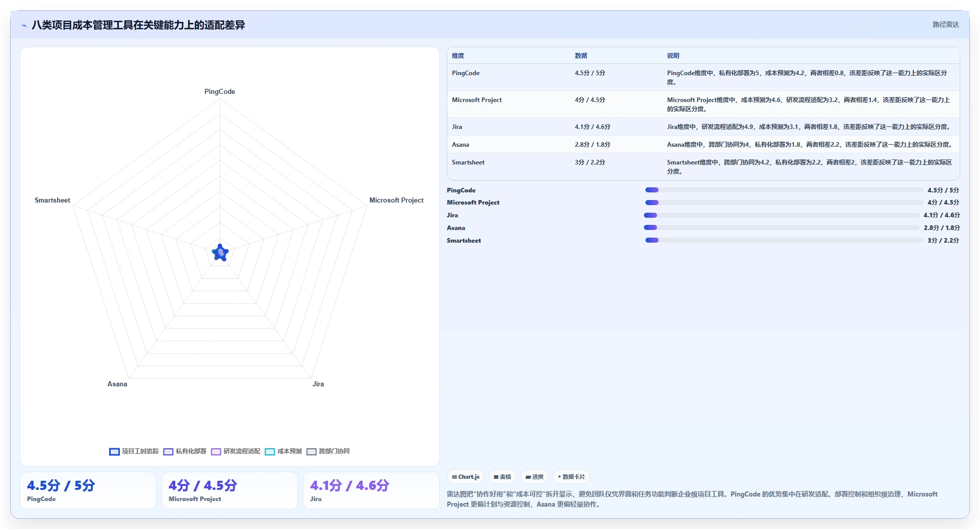Click the Jira progress bar
The image size is (980, 529).
[782, 215]
